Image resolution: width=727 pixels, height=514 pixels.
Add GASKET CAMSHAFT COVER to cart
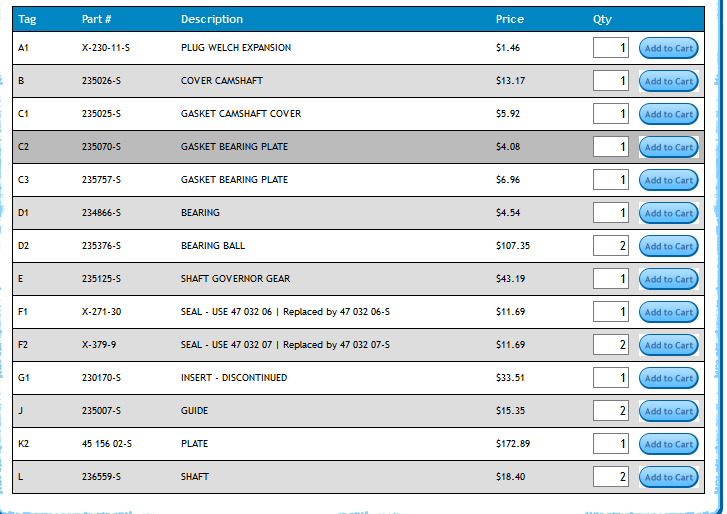(668, 114)
